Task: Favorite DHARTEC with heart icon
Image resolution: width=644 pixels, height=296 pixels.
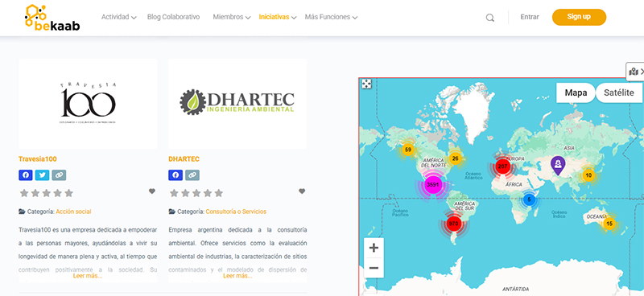Action: [x=302, y=191]
